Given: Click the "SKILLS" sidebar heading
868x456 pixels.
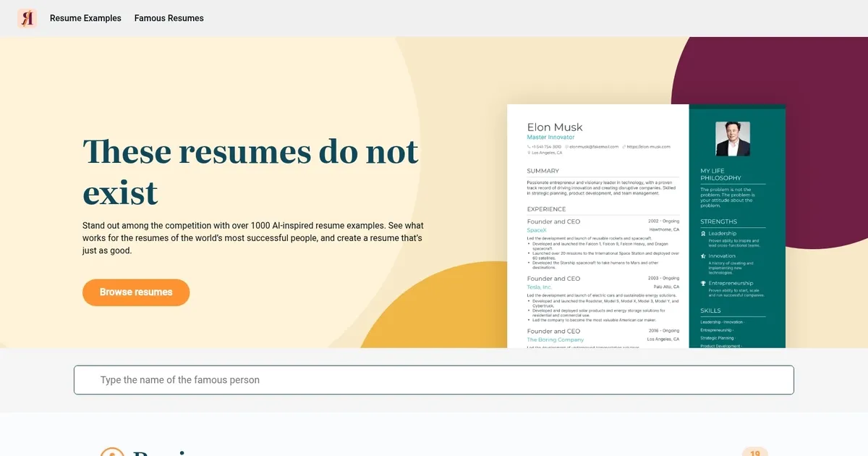Looking at the screenshot, I should click(x=710, y=311).
